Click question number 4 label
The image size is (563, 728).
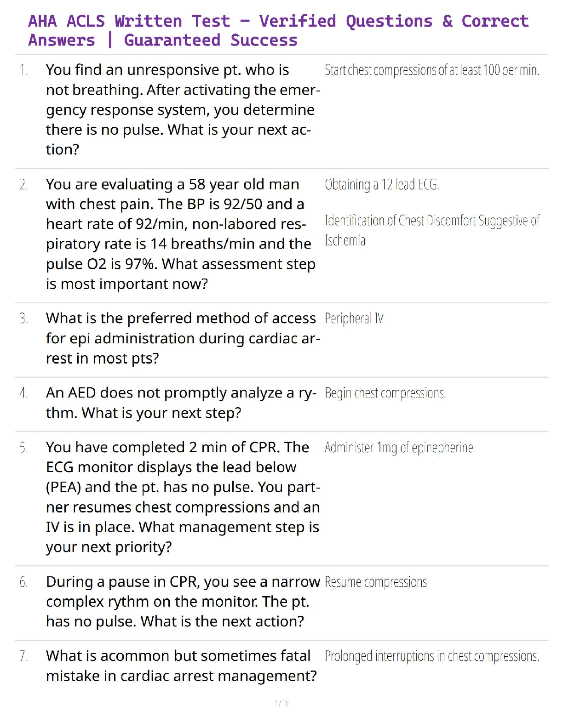pos(24,393)
